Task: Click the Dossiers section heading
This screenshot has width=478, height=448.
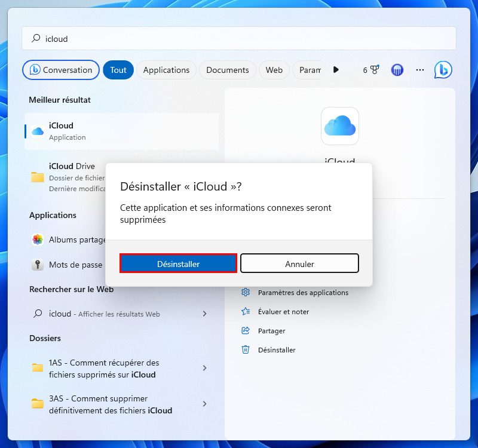Action: point(45,338)
